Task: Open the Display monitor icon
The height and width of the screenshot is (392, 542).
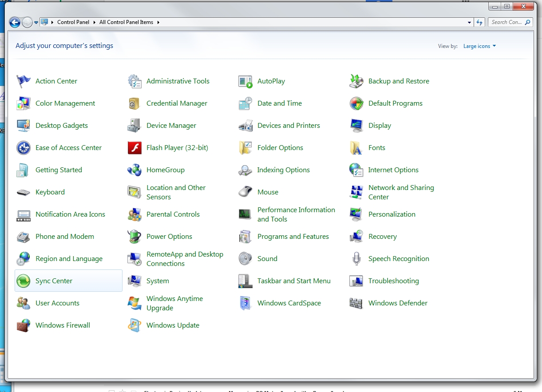Action: [356, 126]
